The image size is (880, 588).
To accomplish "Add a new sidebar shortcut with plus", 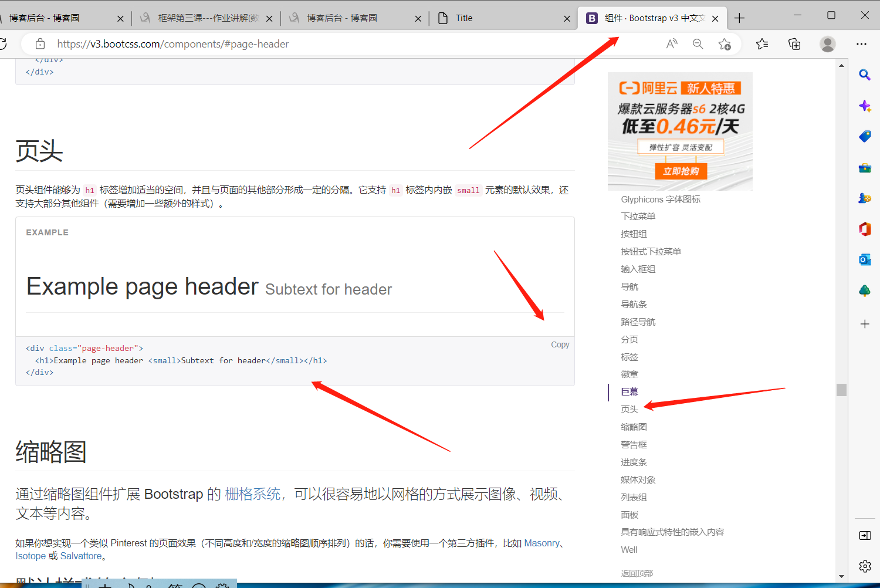I will click(865, 323).
